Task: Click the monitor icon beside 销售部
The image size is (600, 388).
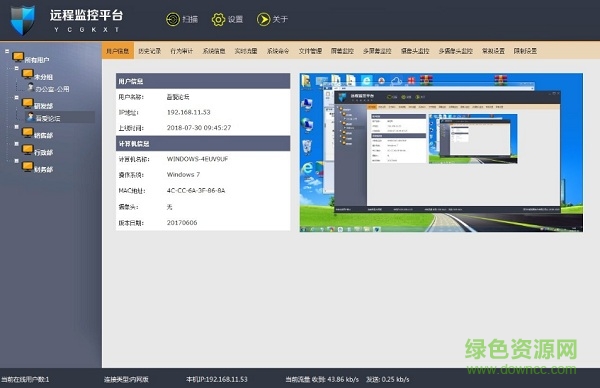Action: 28,132
